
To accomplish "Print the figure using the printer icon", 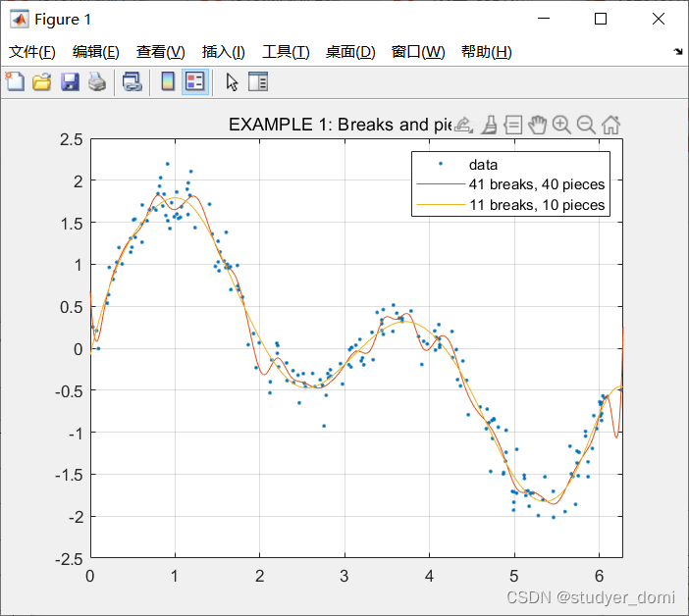I will point(97,82).
